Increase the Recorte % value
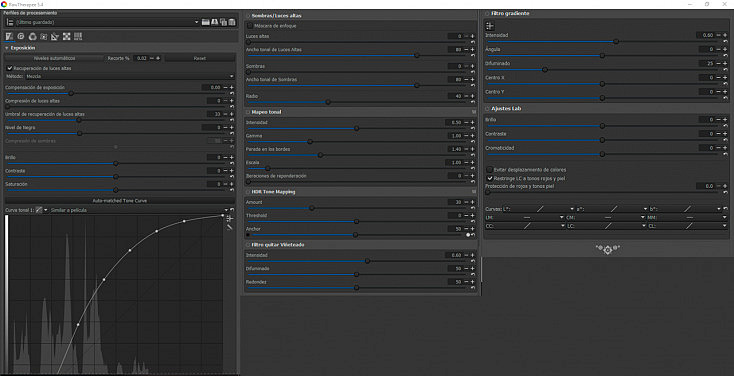 pos(158,58)
